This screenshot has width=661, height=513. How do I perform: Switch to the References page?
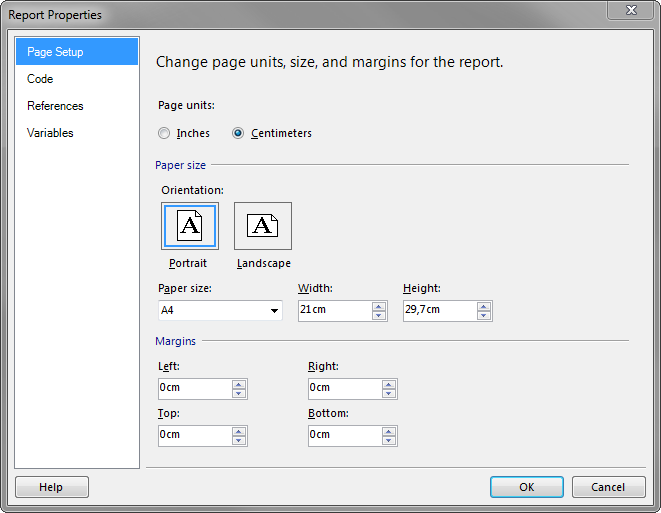coord(77,106)
